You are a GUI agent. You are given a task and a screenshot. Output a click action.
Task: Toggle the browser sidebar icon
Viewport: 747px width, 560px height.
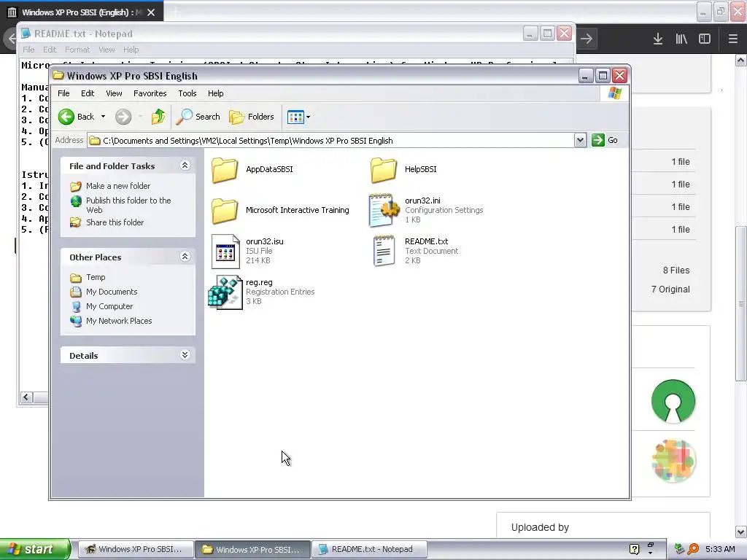point(705,39)
